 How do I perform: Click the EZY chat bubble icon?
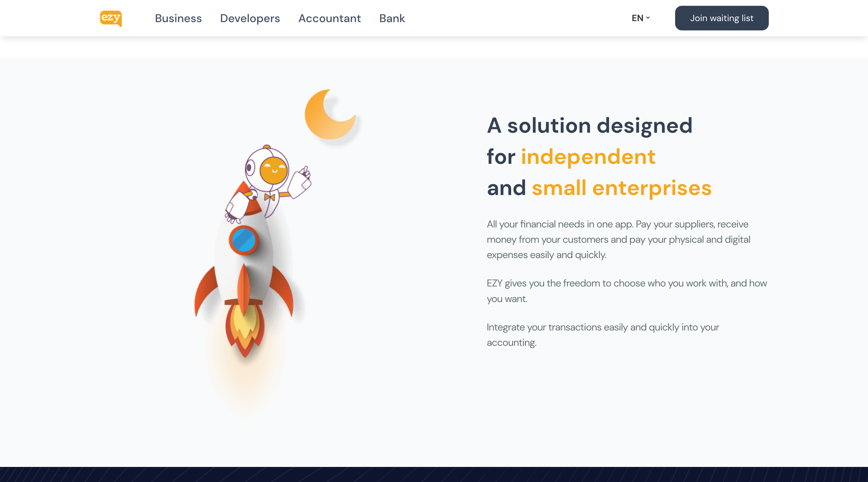[x=110, y=18]
